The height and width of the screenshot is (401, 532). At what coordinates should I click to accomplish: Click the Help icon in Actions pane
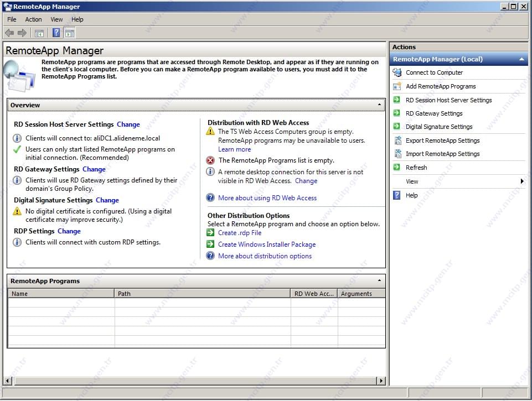point(396,195)
